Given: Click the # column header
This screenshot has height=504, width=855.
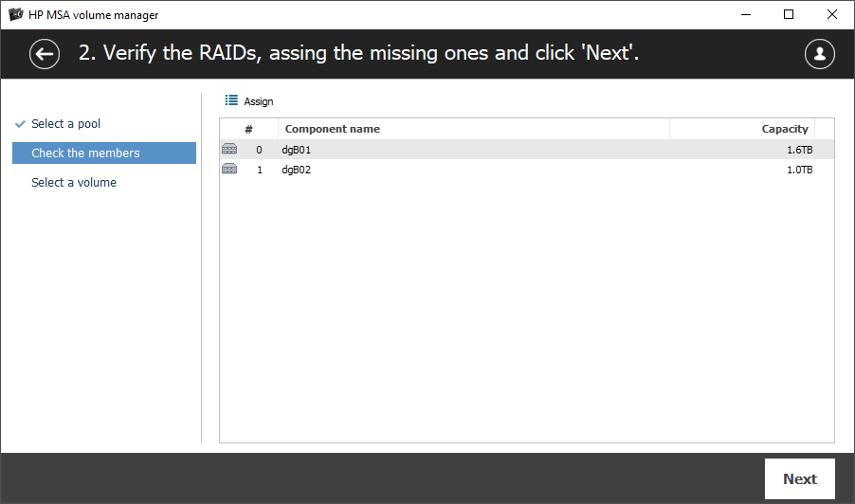Looking at the screenshot, I should pyautogui.click(x=248, y=129).
